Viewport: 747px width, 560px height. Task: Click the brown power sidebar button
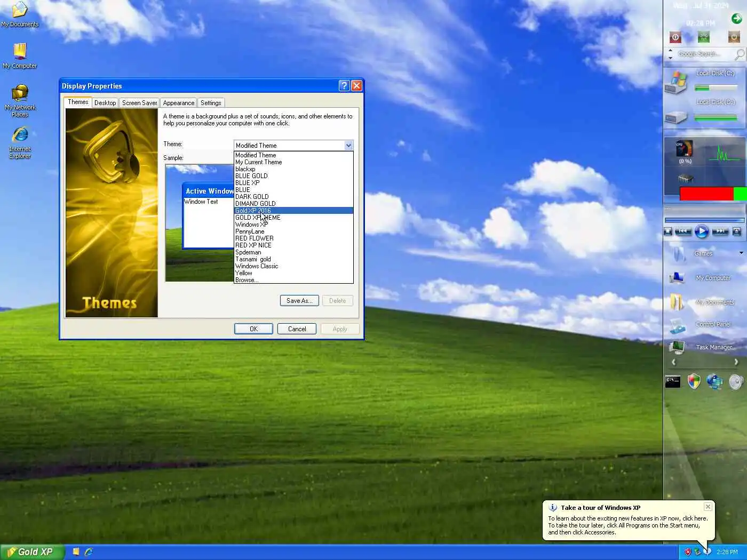pos(734,37)
